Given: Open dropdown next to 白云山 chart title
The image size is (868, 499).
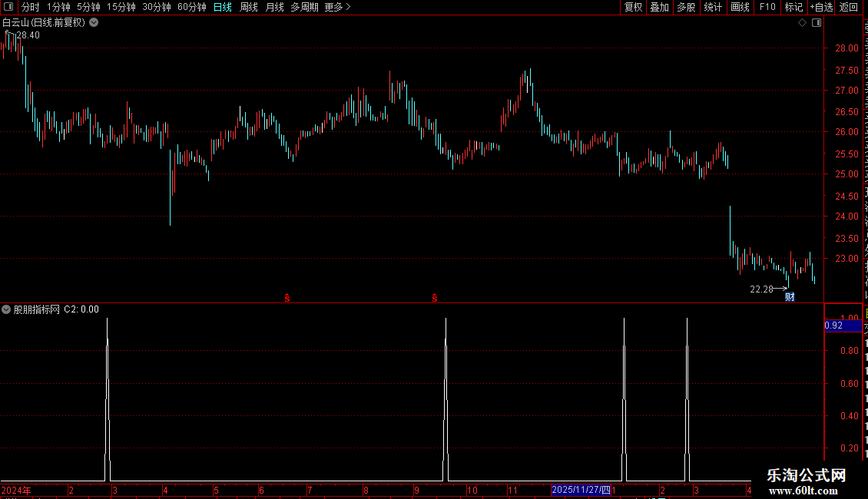Looking at the screenshot, I should pyautogui.click(x=94, y=23).
